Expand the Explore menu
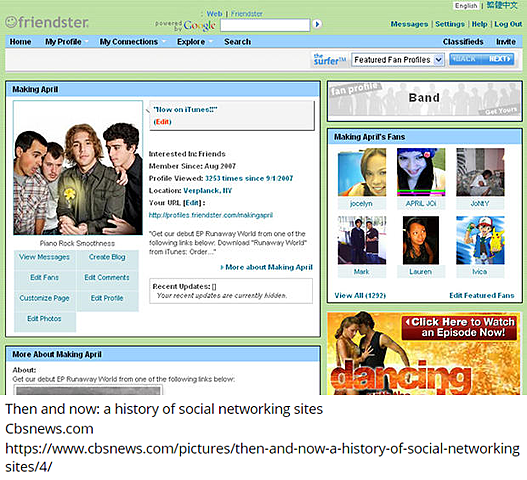The image size is (527, 480). [x=194, y=42]
